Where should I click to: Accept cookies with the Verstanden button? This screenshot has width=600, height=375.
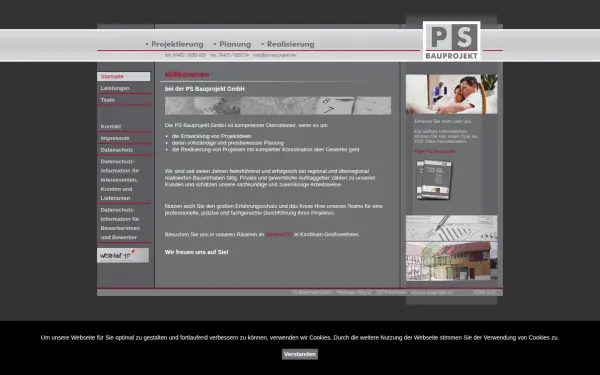300,354
